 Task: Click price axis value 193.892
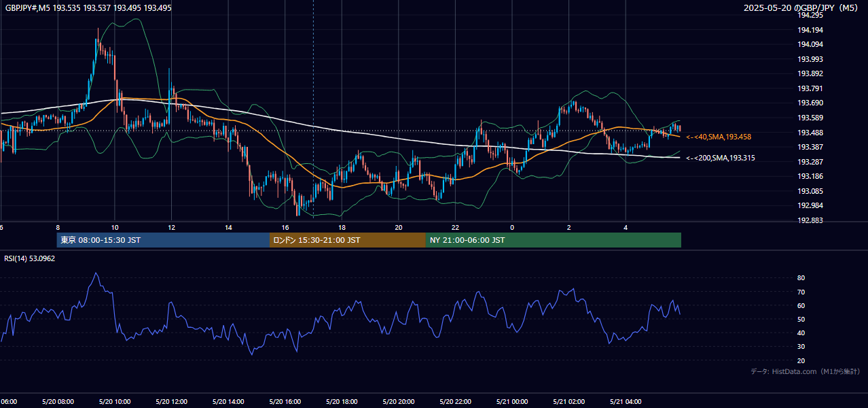(x=810, y=73)
